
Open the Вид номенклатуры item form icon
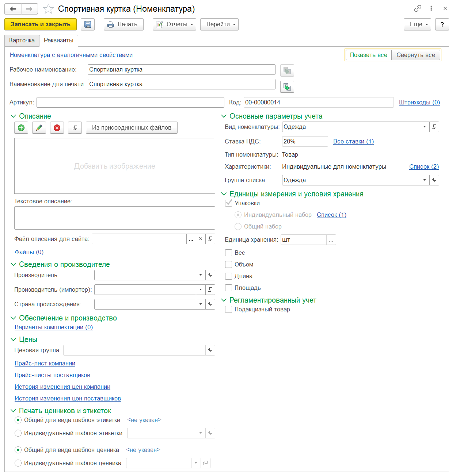point(434,127)
